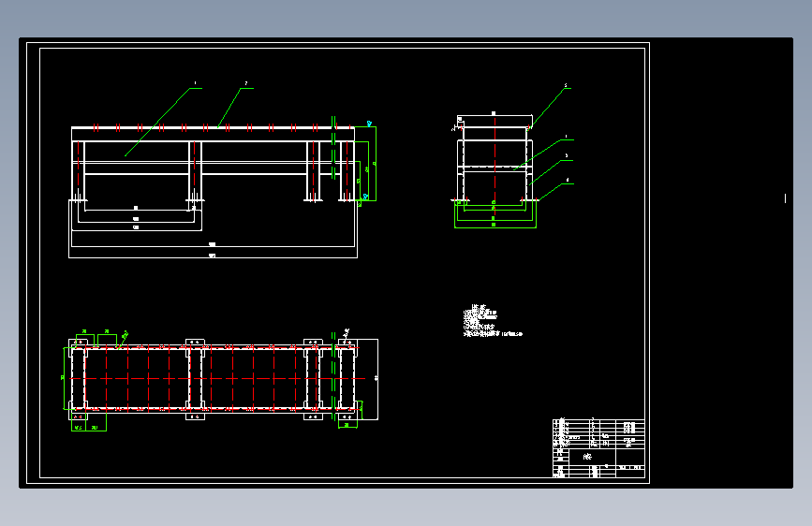Click the technical requirements notes text block
The image size is (812, 526).
(493, 321)
